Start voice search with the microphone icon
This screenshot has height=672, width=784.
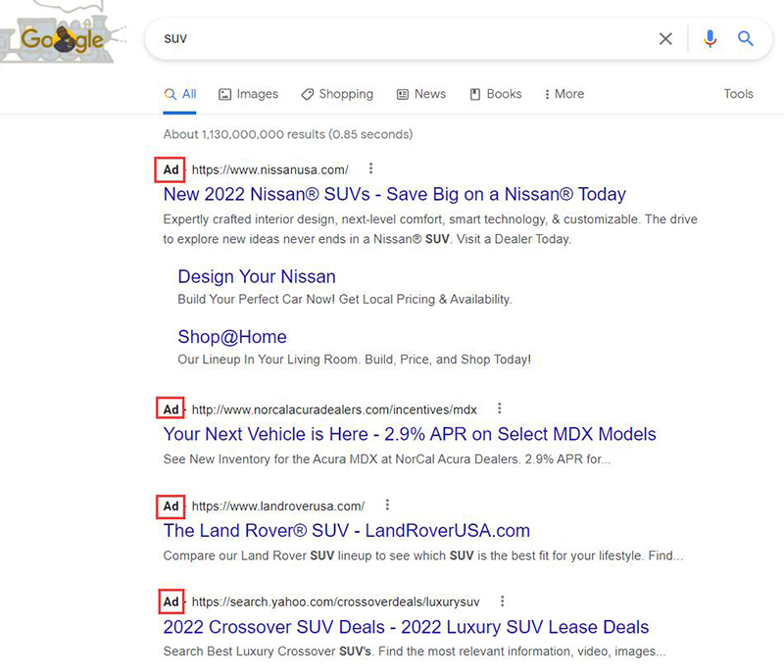(x=710, y=38)
